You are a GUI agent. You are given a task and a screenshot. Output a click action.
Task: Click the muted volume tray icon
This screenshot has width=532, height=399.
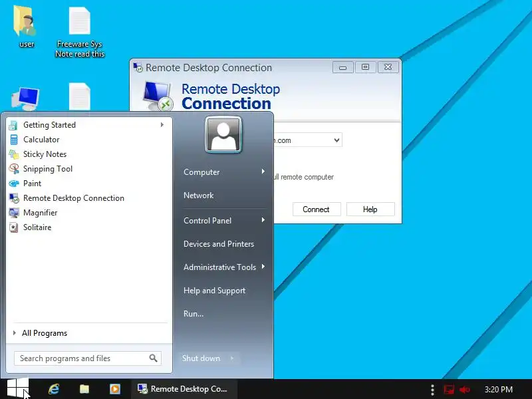point(464,390)
